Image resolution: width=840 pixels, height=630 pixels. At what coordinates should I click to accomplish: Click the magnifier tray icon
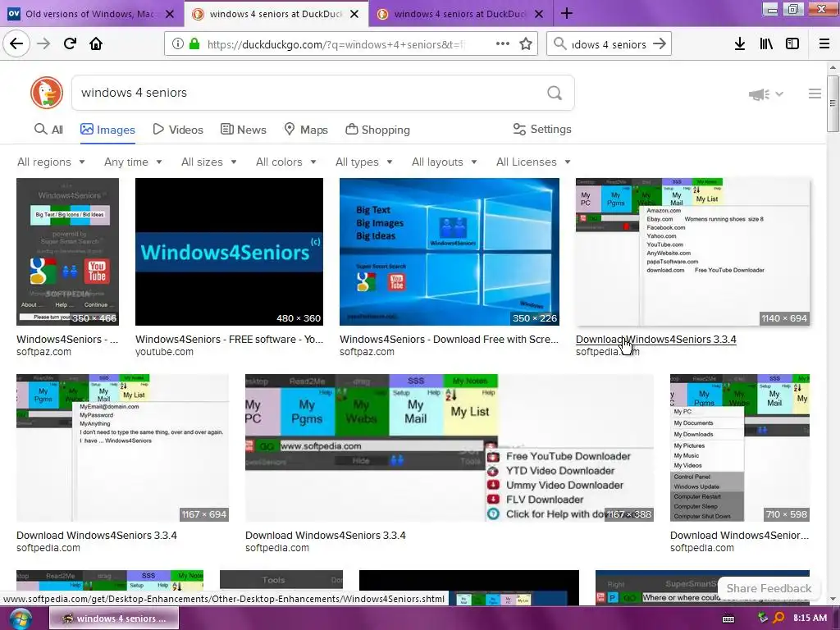click(x=779, y=618)
